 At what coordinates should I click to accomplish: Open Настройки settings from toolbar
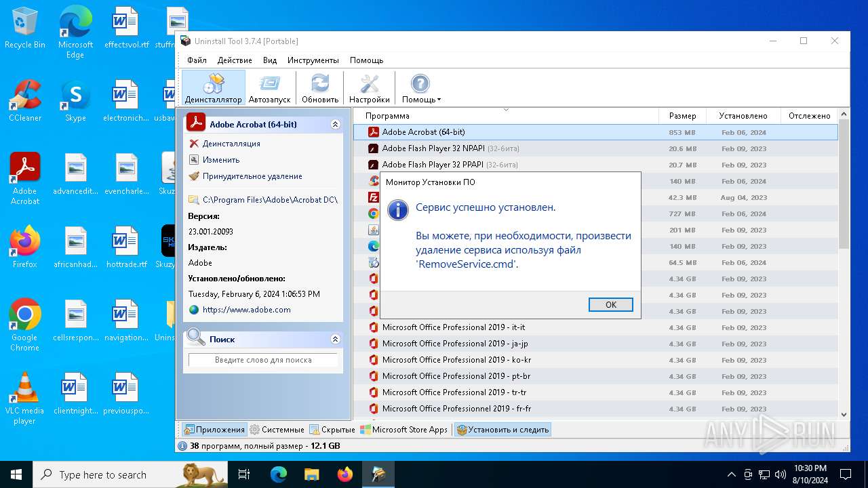pyautogui.click(x=370, y=87)
